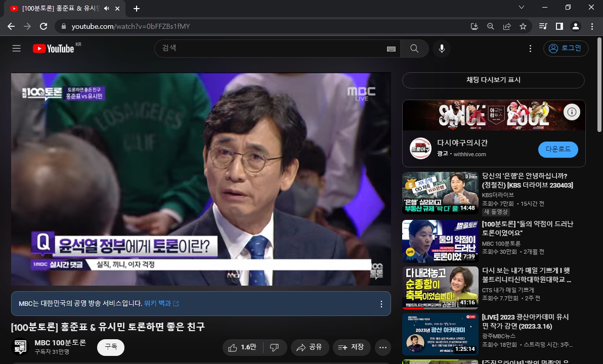Image resolution: width=603 pixels, height=364 pixels.
Task: Open the KBS 더라이브 은행 video thumbnail
Action: click(440, 193)
